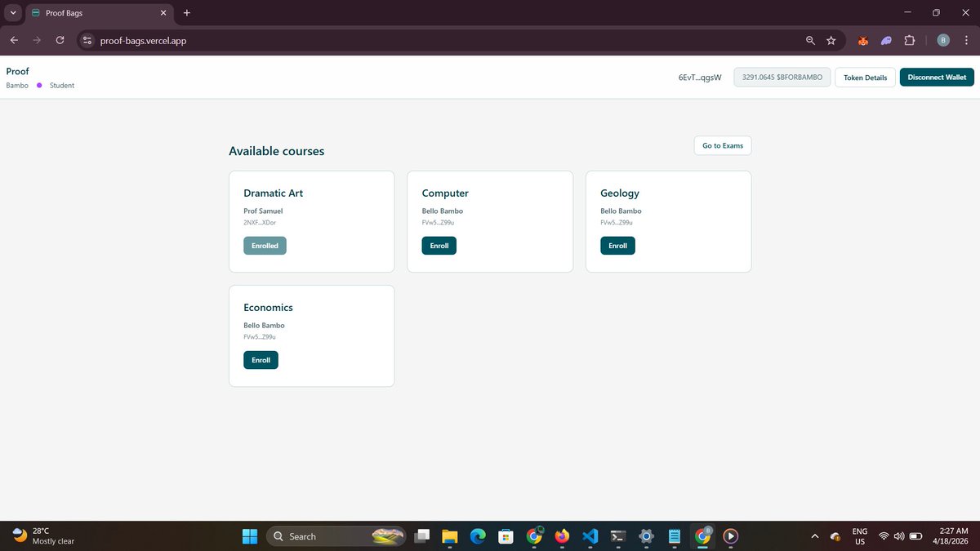
Task: Click the wallet address 6EvT...qgsW
Action: [700, 78]
